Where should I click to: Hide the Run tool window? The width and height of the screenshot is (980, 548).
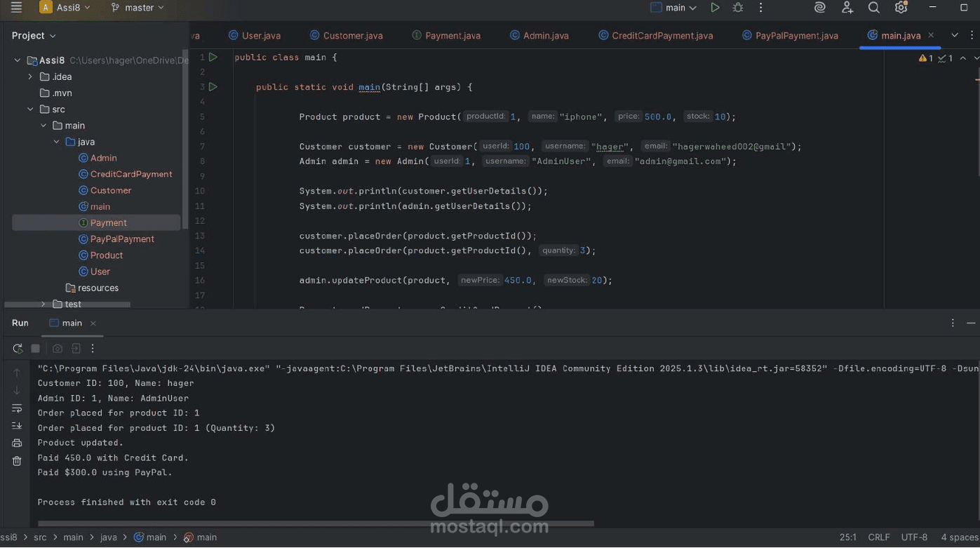(x=971, y=323)
